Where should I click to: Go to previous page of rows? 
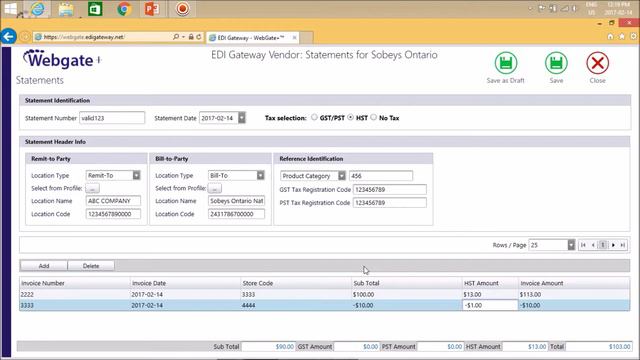[593, 245]
